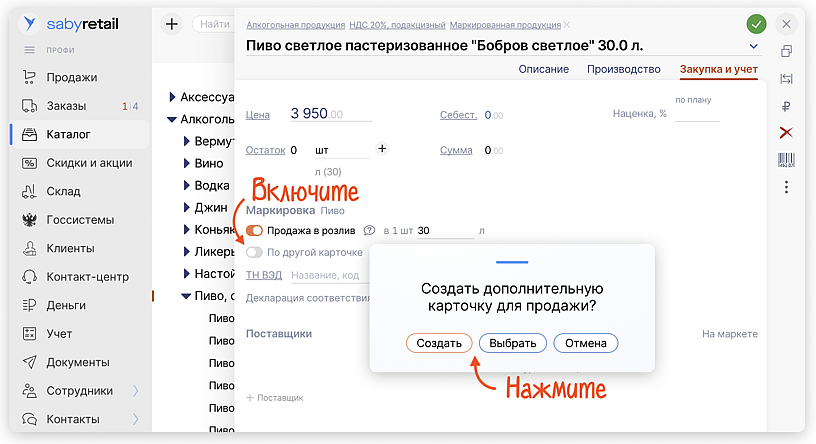Click Отмена in the dialog

click(x=585, y=343)
